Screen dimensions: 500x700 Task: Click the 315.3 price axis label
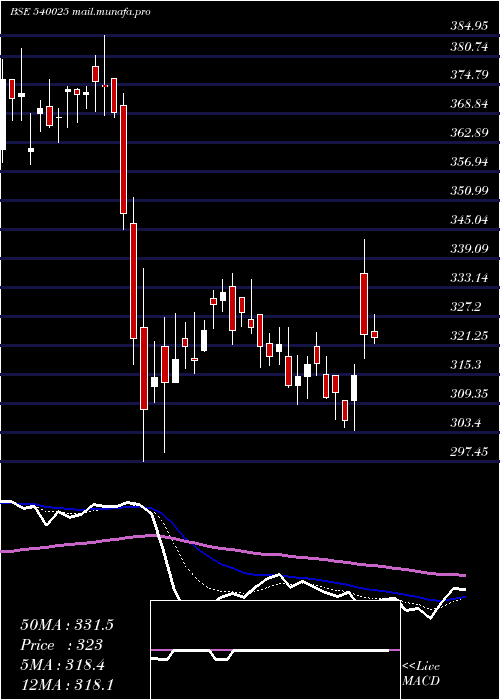(x=468, y=365)
